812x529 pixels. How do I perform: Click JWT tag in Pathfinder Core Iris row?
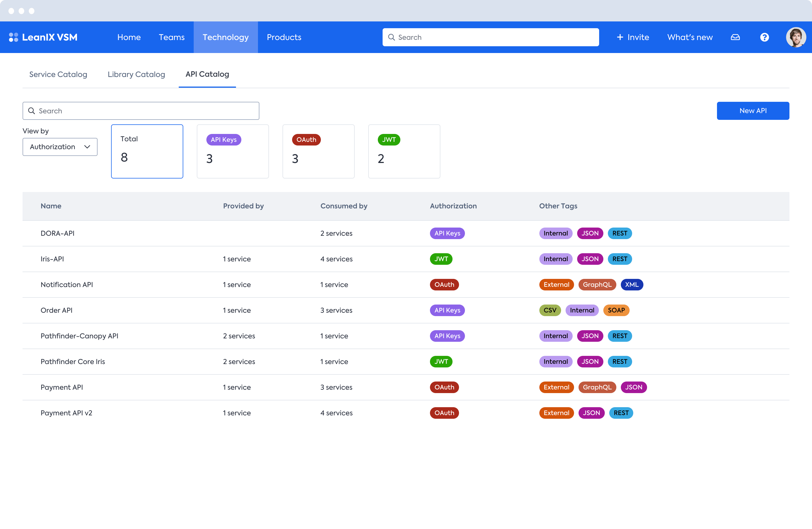tap(441, 362)
